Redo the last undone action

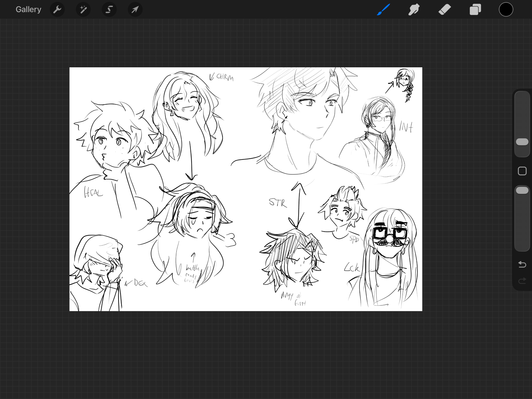[x=522, y=281]
